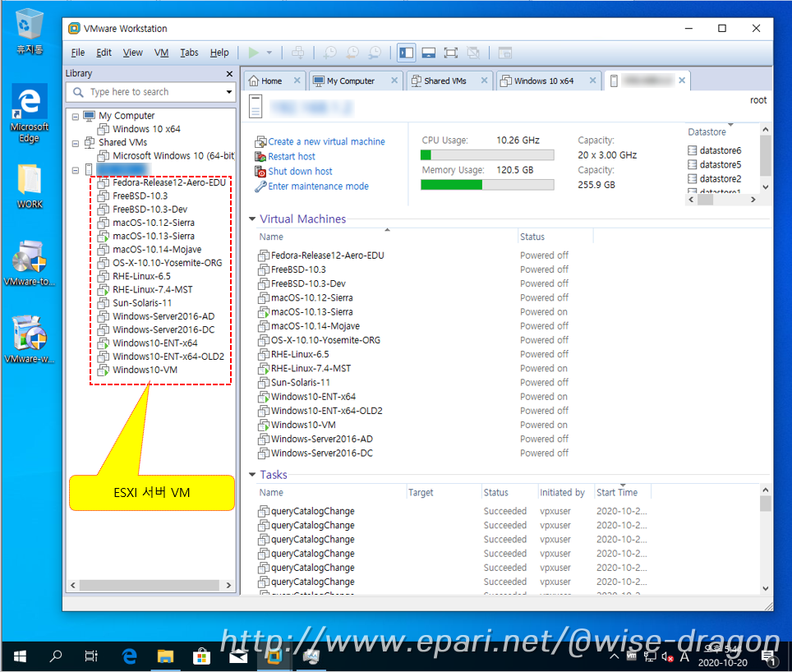Click the Restart host link
Image resolution: width=792 pixels, height=672 pixels.
tap(292, 157)
